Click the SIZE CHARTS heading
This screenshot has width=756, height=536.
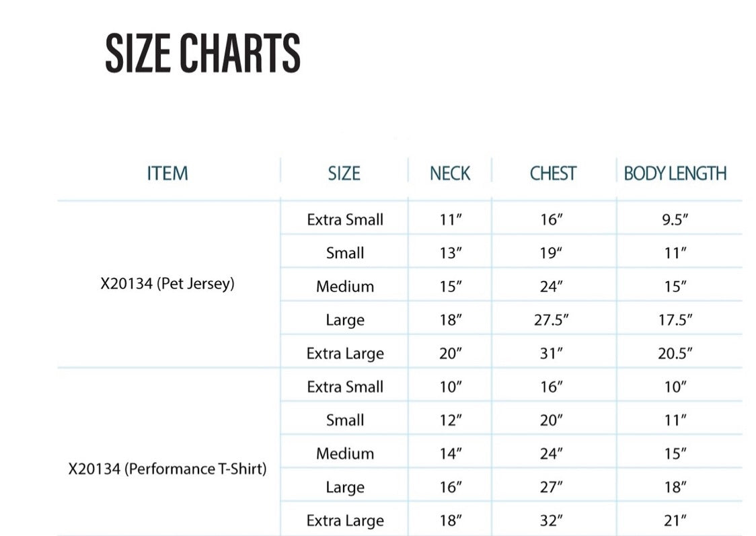point(202,53)
